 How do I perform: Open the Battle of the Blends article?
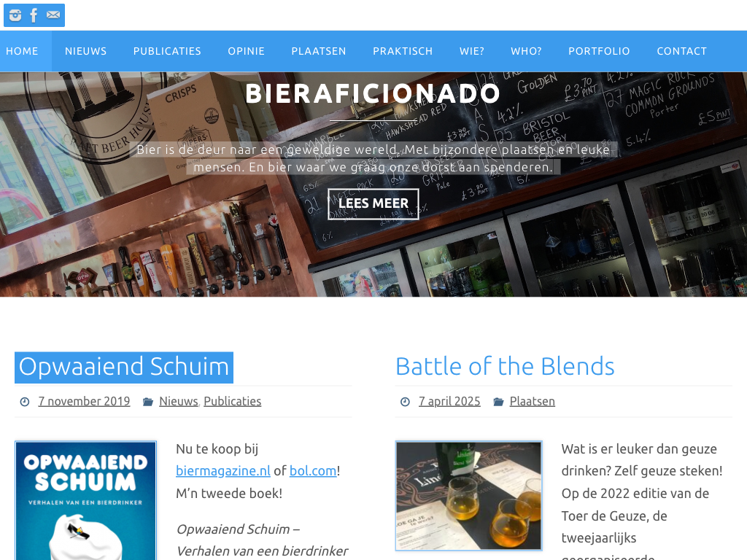pyautogui.click(x=505, y=367)
